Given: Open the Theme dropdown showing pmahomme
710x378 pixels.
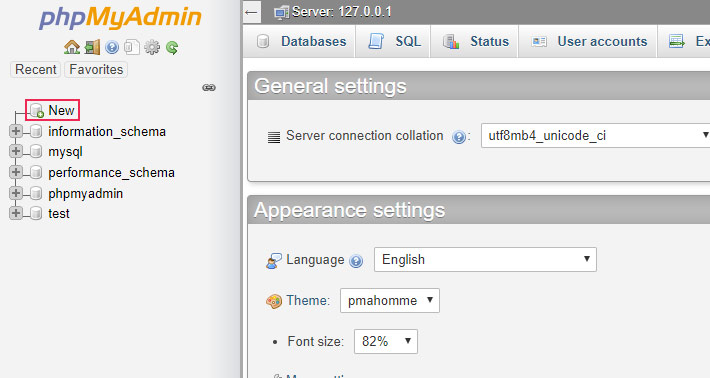Looking at the screenshot, I should [389, 300].
